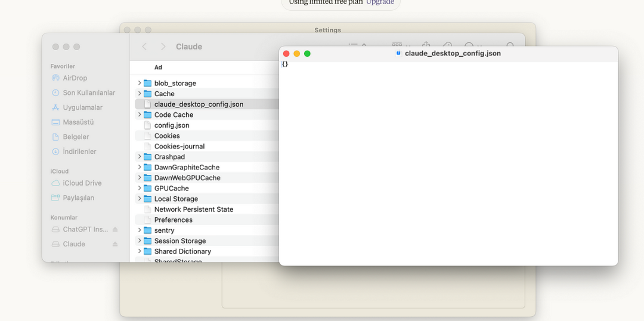
Task: Select the Claude volume in Finder sidebar
Action: [x=68, y=244]
